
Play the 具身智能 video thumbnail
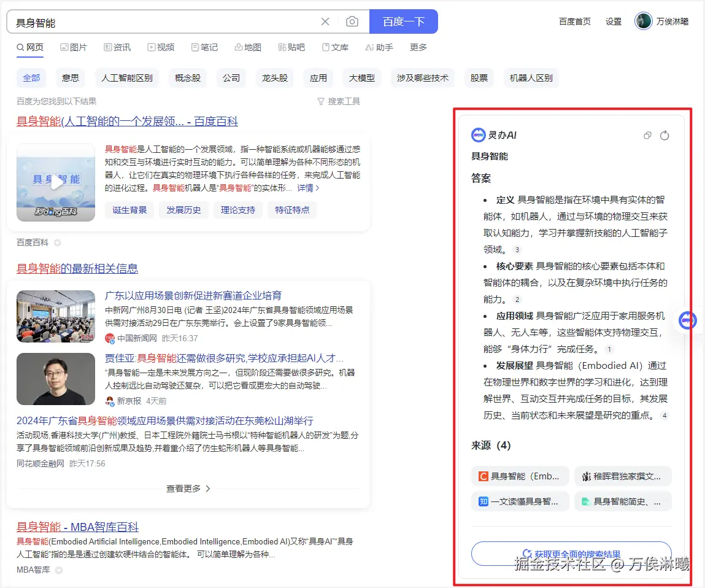(x=56, y=182)
